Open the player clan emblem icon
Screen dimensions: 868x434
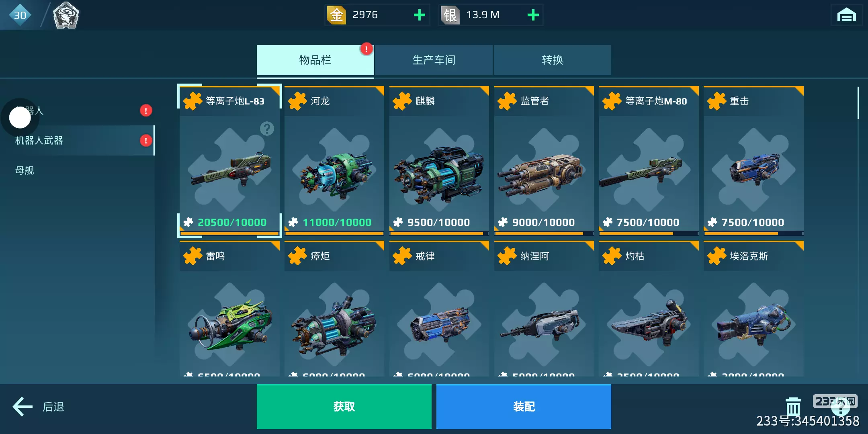(66, 15)
